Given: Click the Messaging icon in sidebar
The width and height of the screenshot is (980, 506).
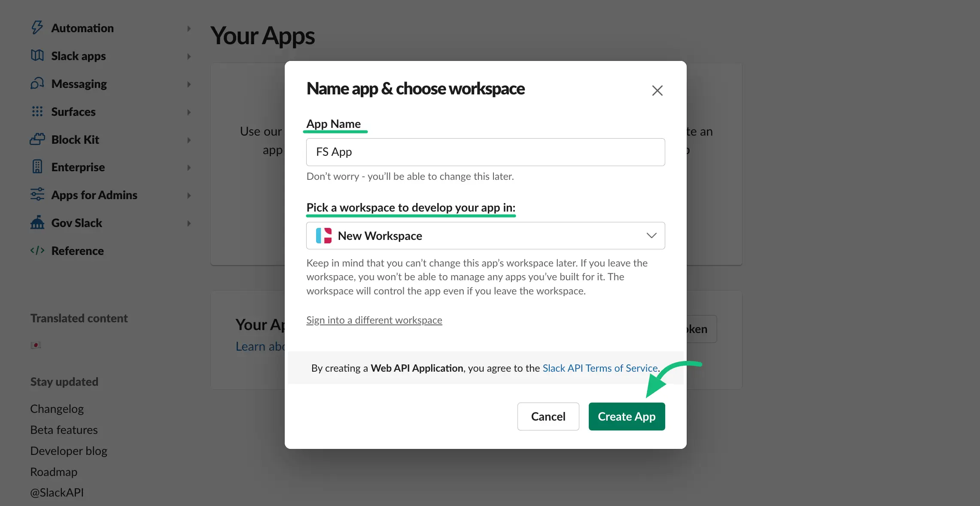Looking at the screenshot, I should pos(37,83).
